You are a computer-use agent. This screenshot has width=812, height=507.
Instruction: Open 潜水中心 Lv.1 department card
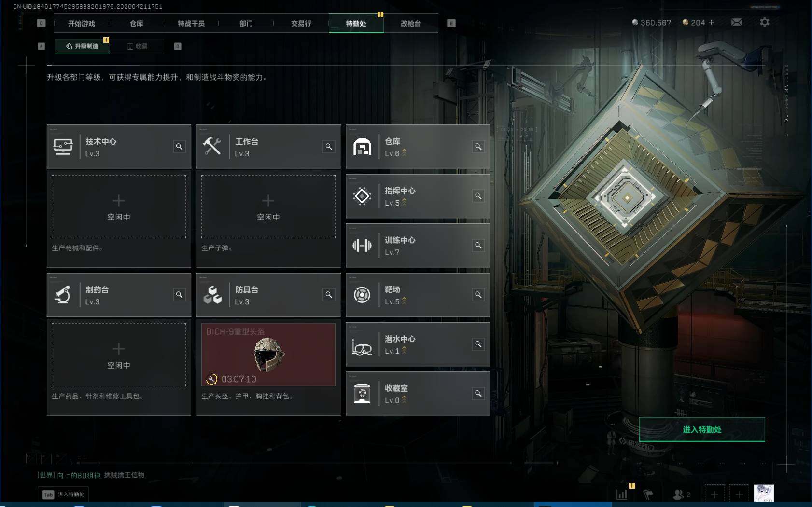[x=418, y=344]
